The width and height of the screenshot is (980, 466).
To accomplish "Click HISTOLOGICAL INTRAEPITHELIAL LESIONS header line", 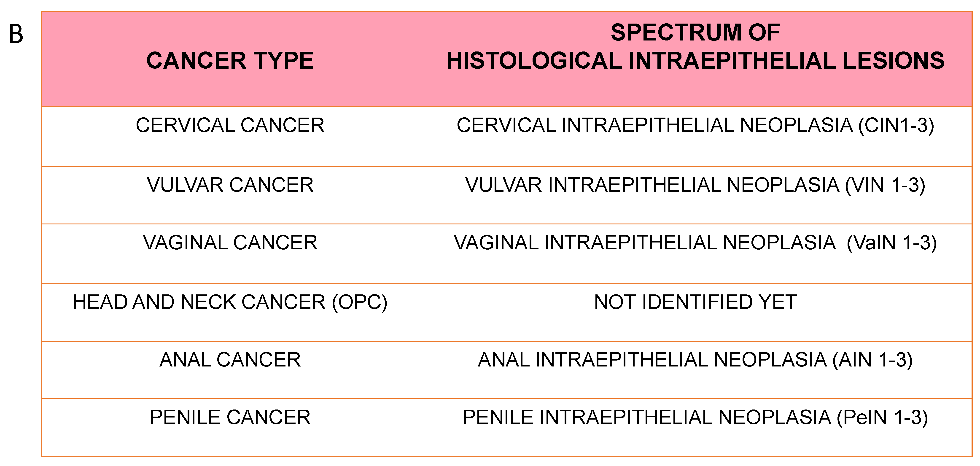I will pyautogui.click(x=695, y=60).
